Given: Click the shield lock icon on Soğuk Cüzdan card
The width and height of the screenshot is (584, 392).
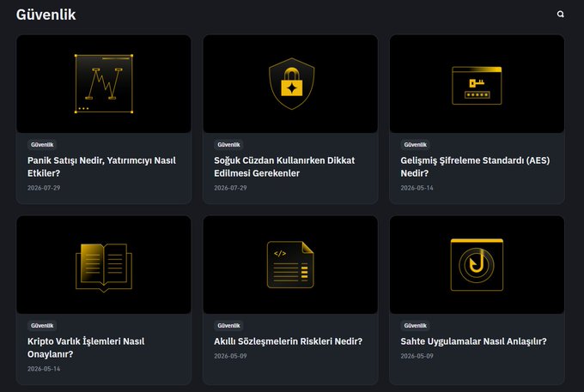Looking at the screenshot, I should (x=292, y=84).
